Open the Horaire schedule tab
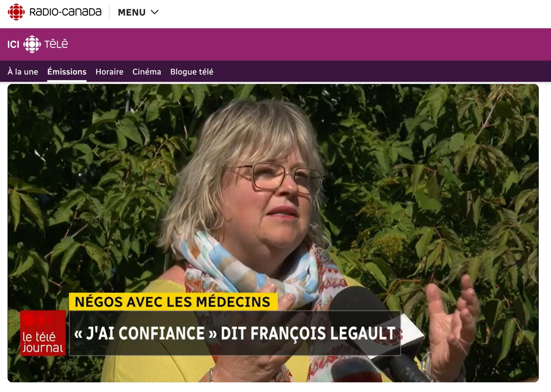 pos(109,72)
